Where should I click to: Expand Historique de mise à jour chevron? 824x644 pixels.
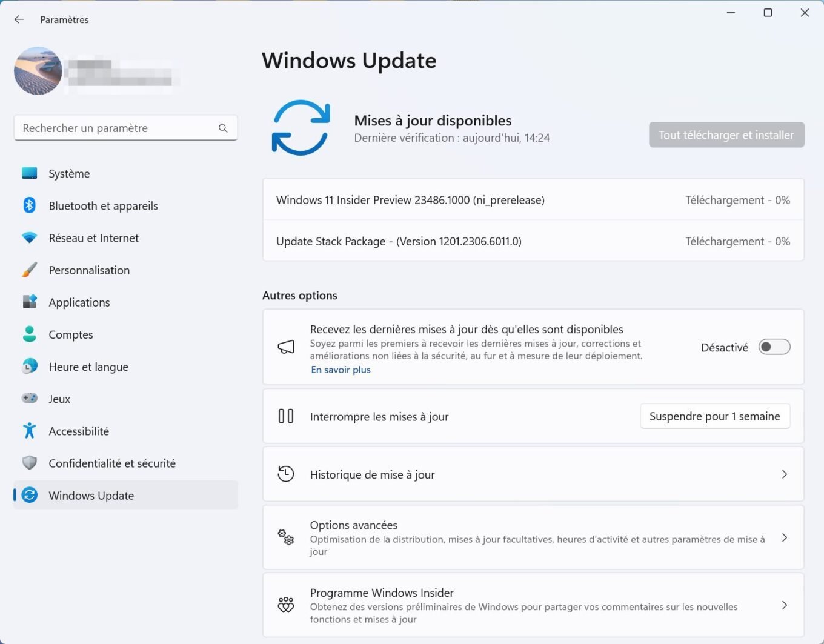tap(785, 474)
